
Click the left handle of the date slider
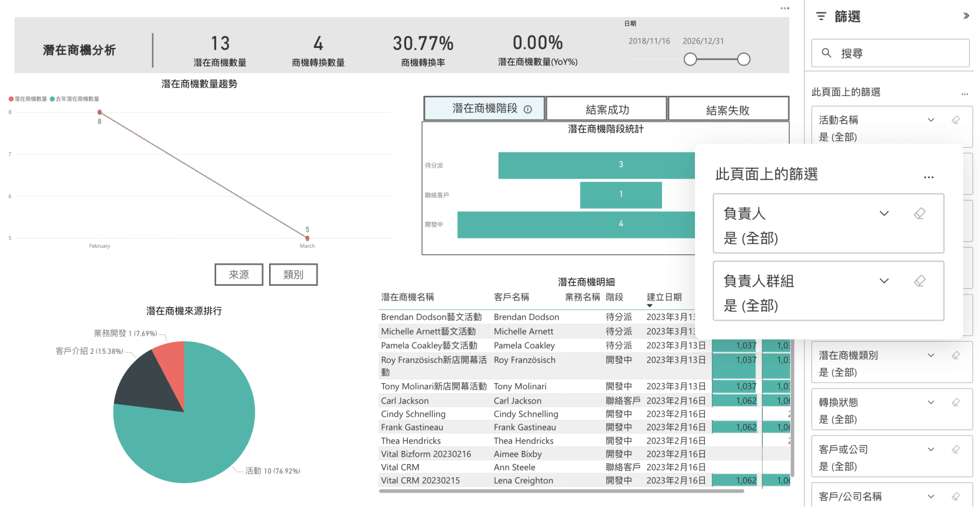pos(690,59)
